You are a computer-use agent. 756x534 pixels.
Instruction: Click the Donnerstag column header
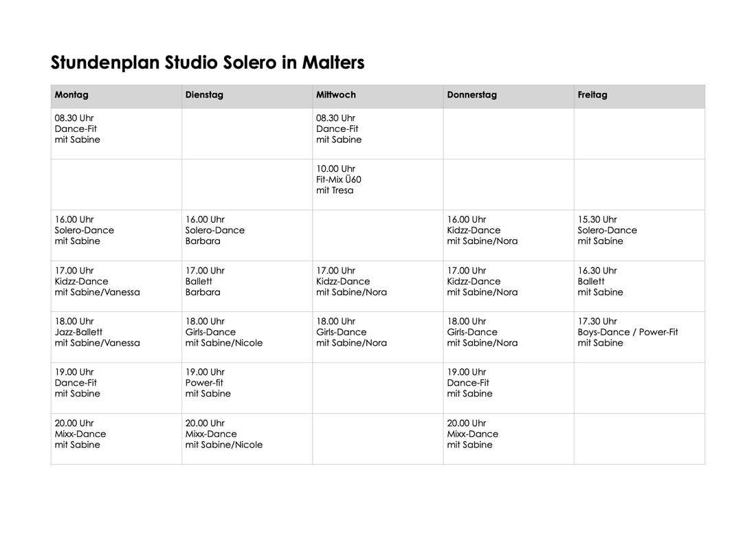tap(509, 96)
